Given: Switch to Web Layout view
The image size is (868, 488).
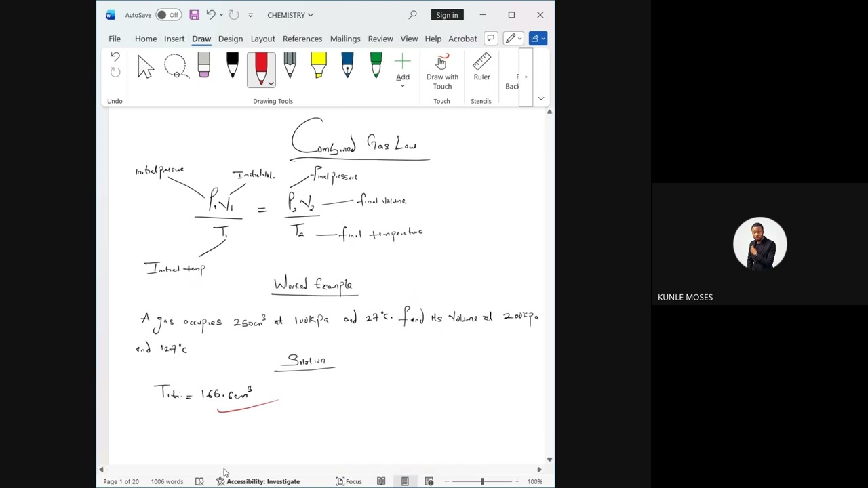Looking at the screenshot, I should (x=429, y=481).
